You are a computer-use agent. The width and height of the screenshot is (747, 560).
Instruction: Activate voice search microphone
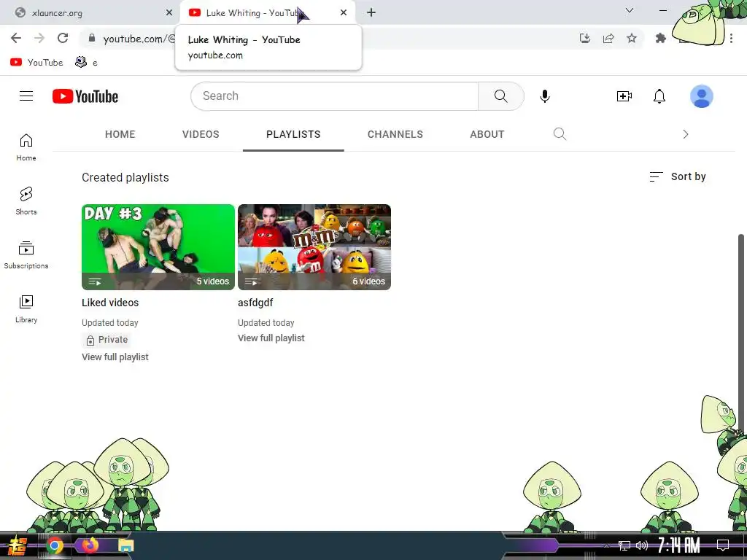tap(544, 96)
